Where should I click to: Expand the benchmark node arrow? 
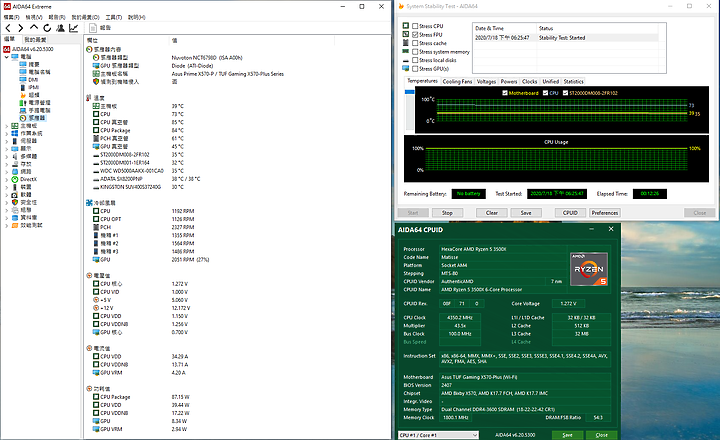6,226
